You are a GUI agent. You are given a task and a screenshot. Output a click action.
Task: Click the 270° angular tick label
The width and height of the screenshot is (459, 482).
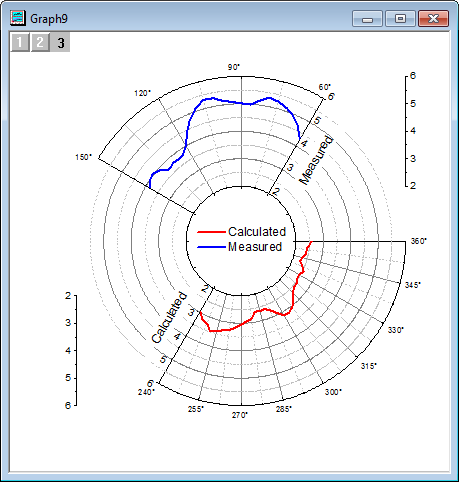coord(240,415)
